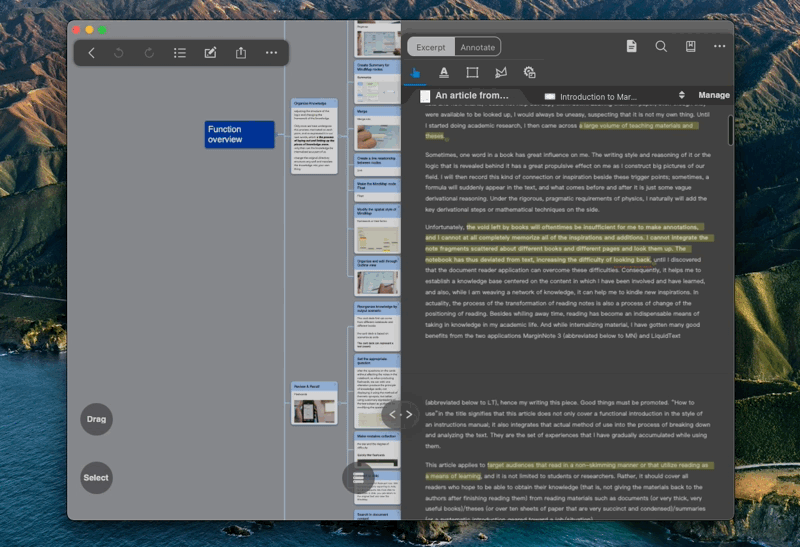Click the Manage button
800x547 pixels.
click(x=714, y=95)
